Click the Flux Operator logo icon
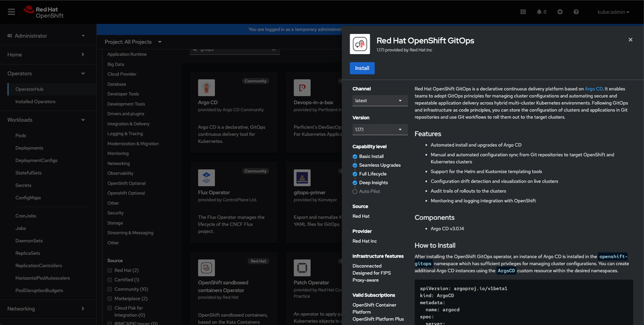Image resolution: width=644 pixels, height=325 pixels. pos(206,177)
